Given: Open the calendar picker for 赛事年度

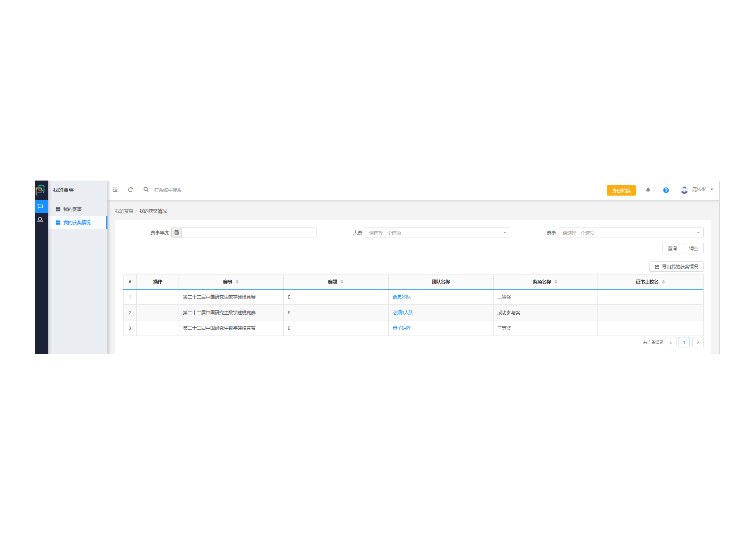Looking at the screenshot, I should tap(176, 233).
